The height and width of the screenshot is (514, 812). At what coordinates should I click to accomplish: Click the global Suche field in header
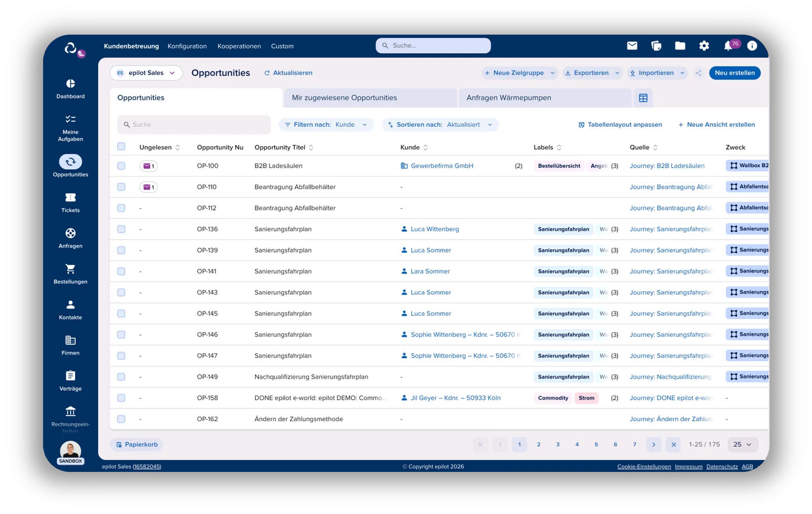pyautogui.click(x=433, y=46)
